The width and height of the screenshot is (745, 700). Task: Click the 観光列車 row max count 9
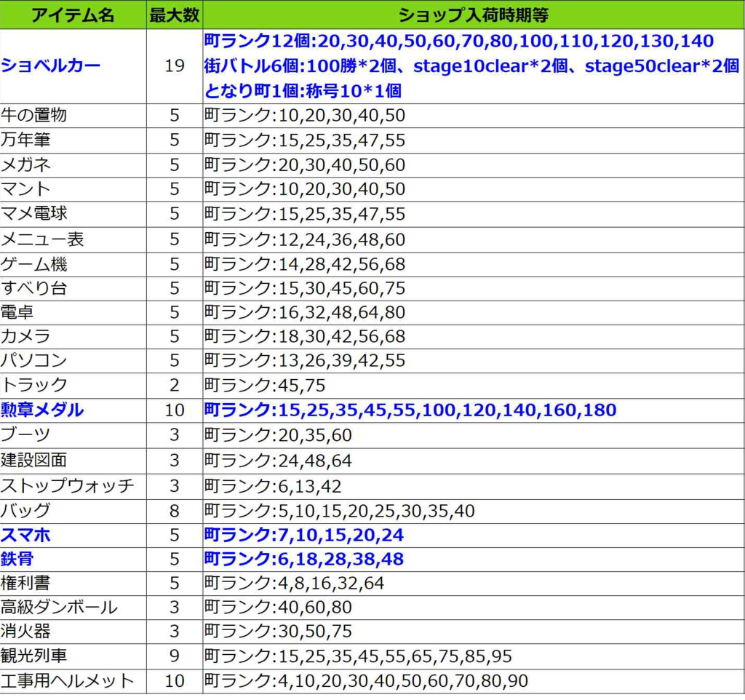(x=174, y=656)
